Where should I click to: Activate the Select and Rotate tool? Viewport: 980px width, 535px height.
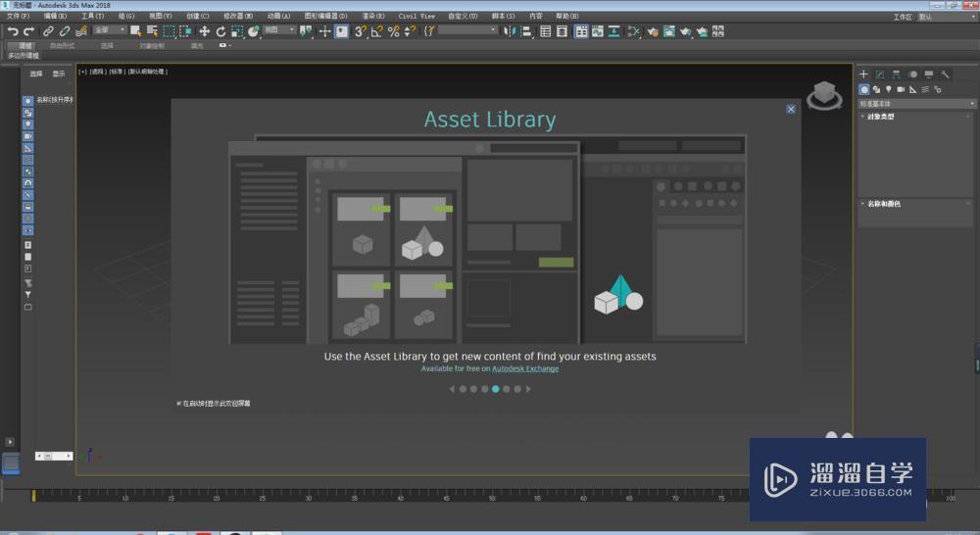click(220, 31)
